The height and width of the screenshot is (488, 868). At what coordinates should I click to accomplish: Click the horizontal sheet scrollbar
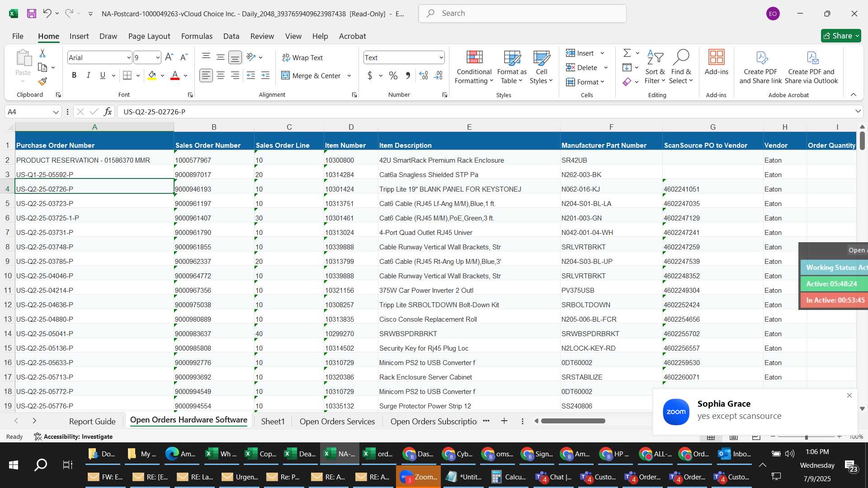pyautogui.click(x=573, y=421)
